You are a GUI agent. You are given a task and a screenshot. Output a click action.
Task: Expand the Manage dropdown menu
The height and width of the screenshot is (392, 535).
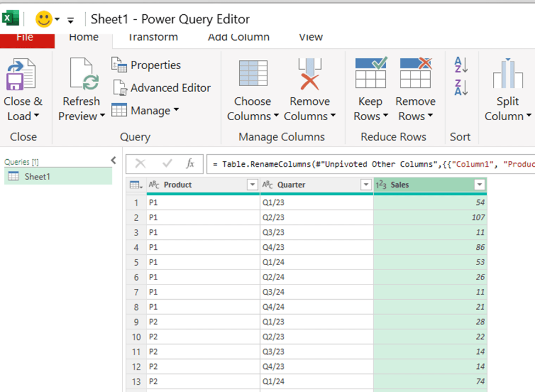pyautogui.click(x=145, y=110)
